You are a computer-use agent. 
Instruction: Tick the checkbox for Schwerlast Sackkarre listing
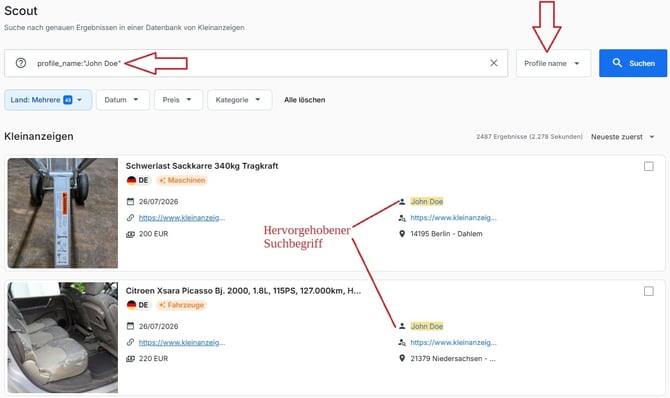(649, 166)
